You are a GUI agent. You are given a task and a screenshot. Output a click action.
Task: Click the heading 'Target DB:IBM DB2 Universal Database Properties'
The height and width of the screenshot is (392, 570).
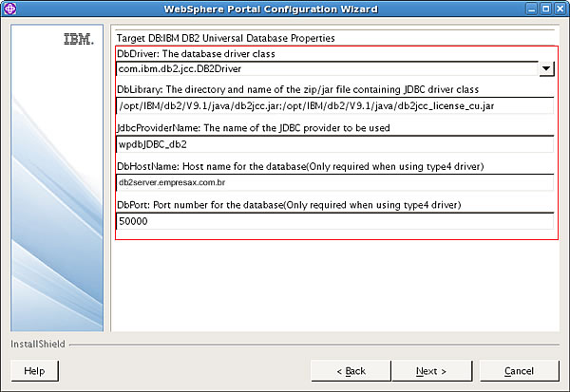(x=226, y=38)
